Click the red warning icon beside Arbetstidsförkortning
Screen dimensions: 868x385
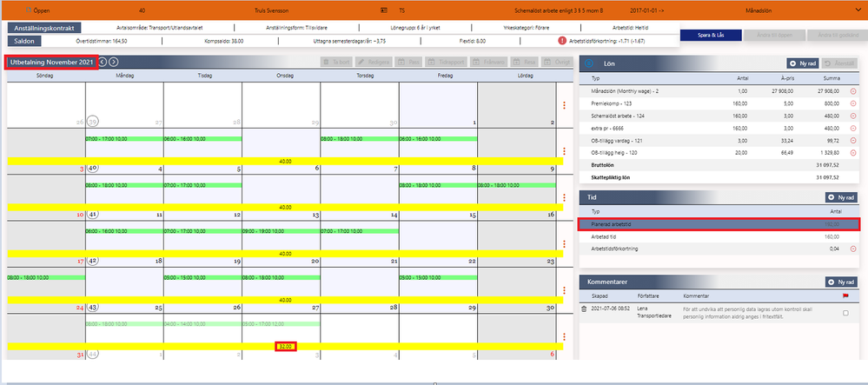coord(562,41)
